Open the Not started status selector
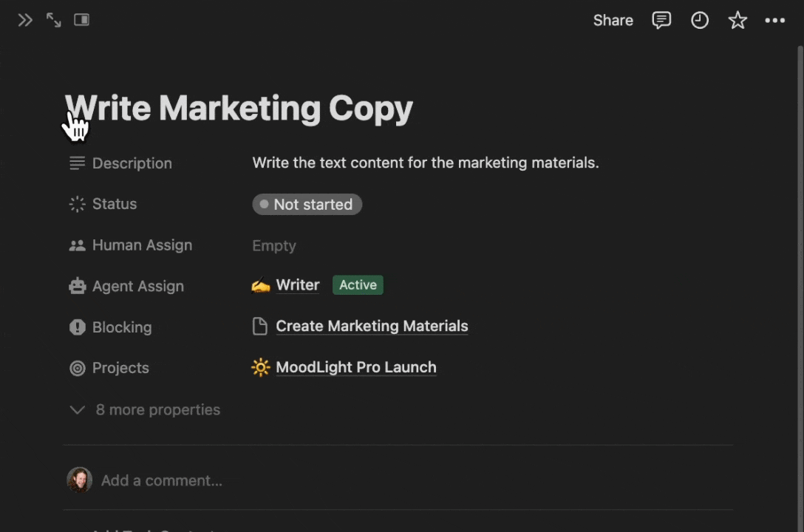Image resolution: width=804 pixels, height=532 pixels. click(x=307, y=204)
